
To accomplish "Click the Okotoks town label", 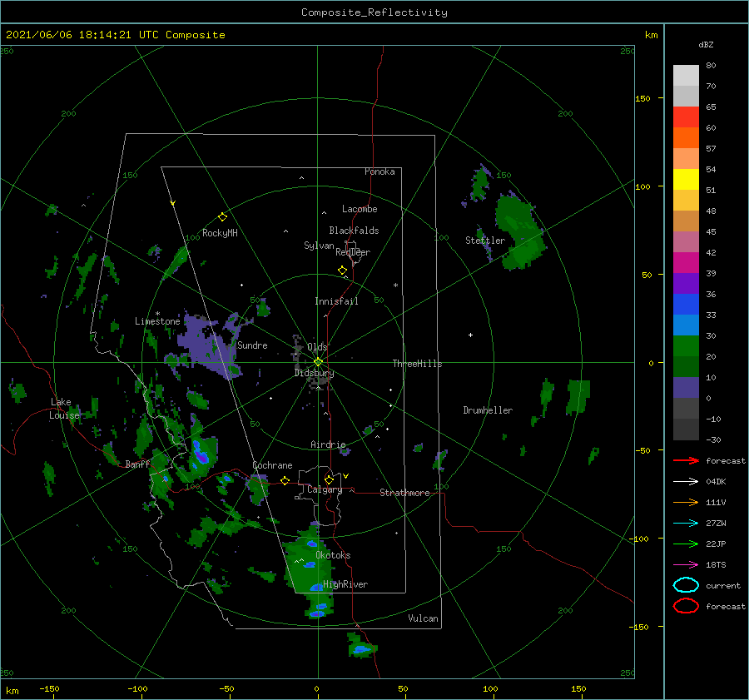I will click(x=333, y=555).
